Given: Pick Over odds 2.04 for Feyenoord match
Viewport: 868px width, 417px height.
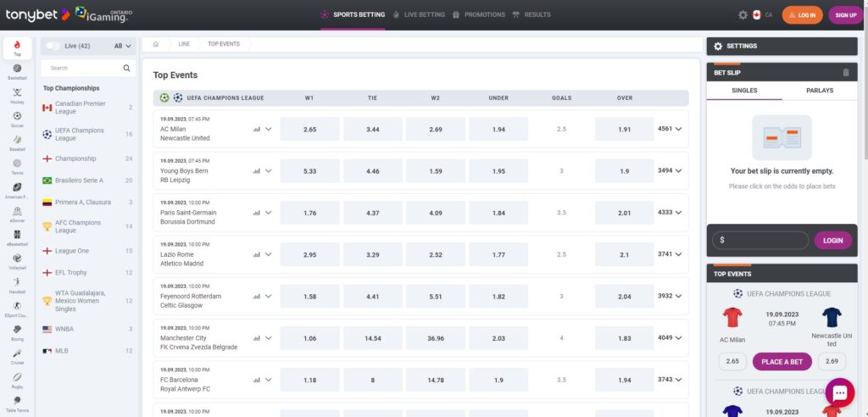Looking at the screenshot, I should coord(624,297).
